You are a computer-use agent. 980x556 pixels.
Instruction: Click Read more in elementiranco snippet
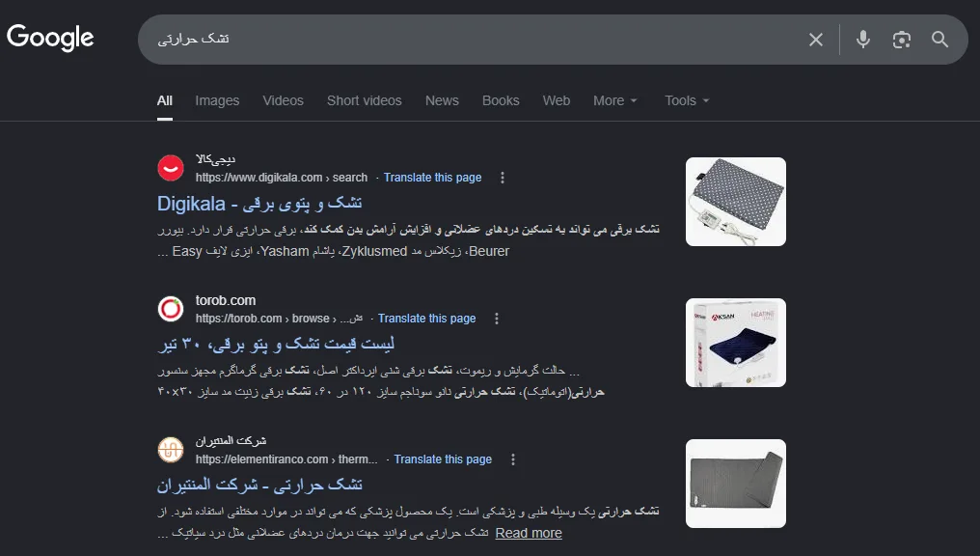coord(529,534)
